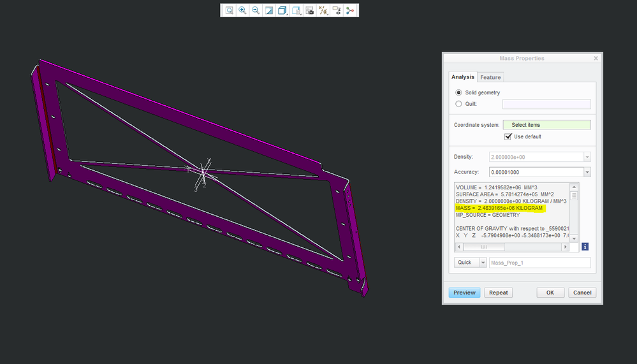
Task: Click the Refit (zoom to fit) icon
Action: click(x=229, y=10)
